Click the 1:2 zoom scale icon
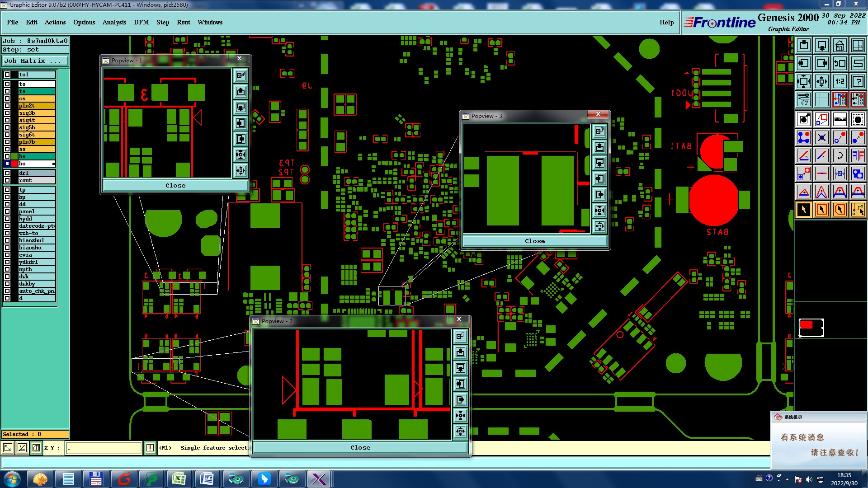868x488 pixels. pyautogui.click(x=840, y=81)
